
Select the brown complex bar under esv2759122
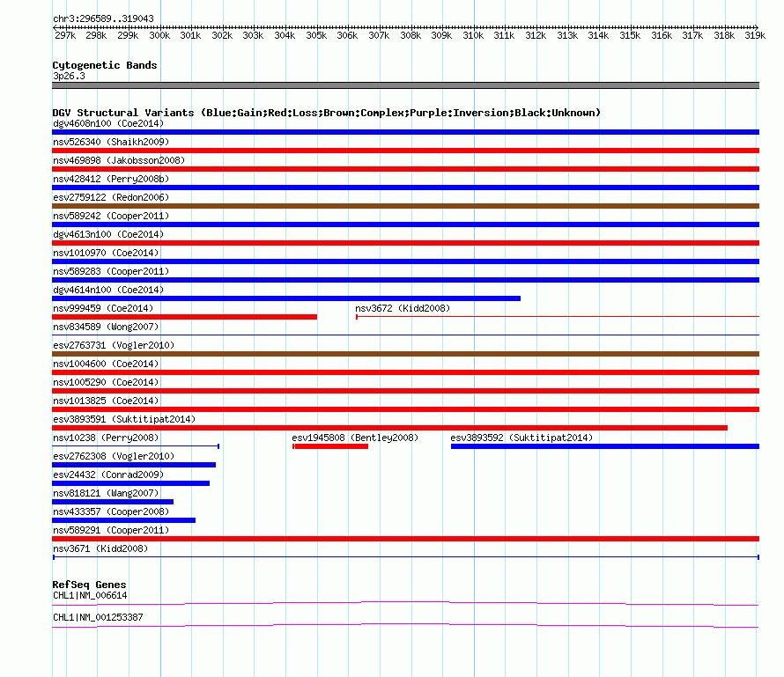tap(405, 206)
